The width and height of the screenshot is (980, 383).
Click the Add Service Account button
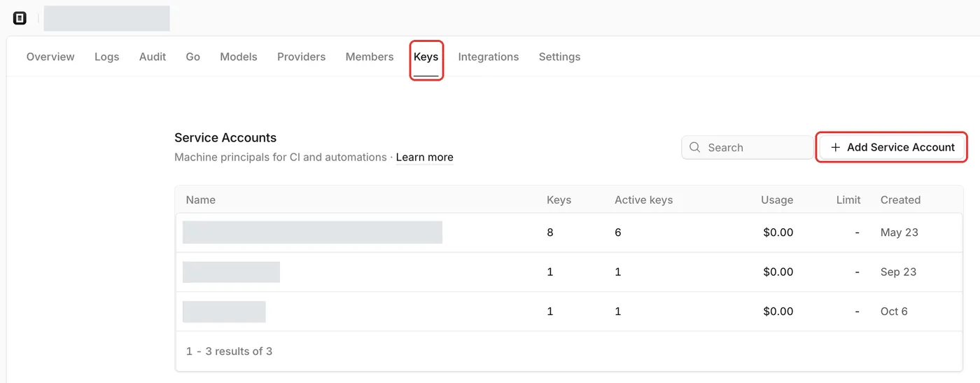(x=892, y=147)
